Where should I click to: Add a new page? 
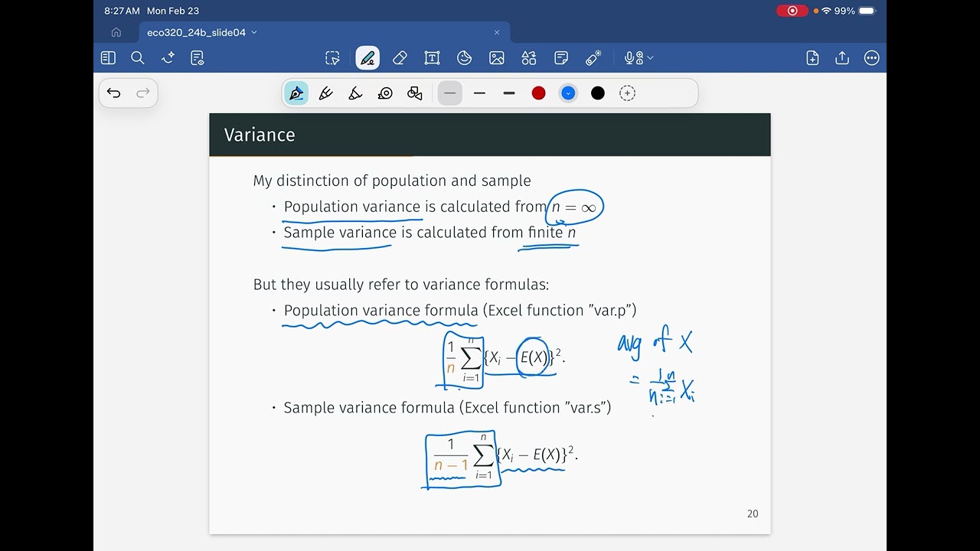[813, 58]
